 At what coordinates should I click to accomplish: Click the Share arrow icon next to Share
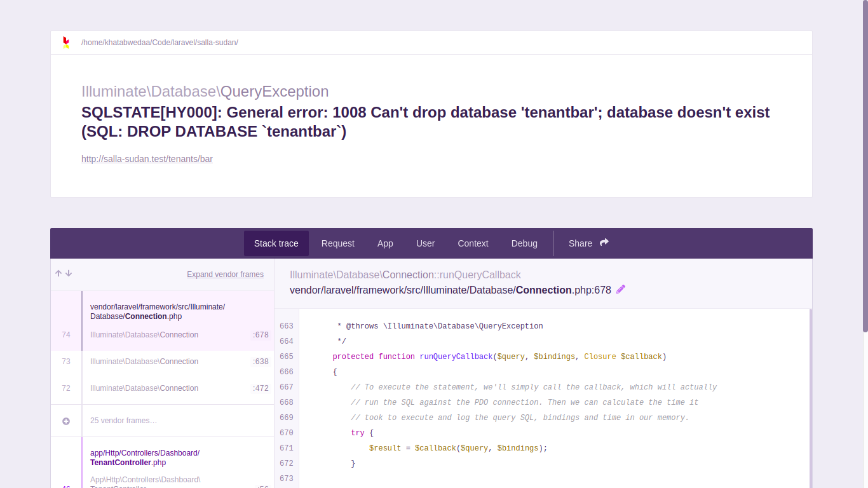[x=604, y=241]
